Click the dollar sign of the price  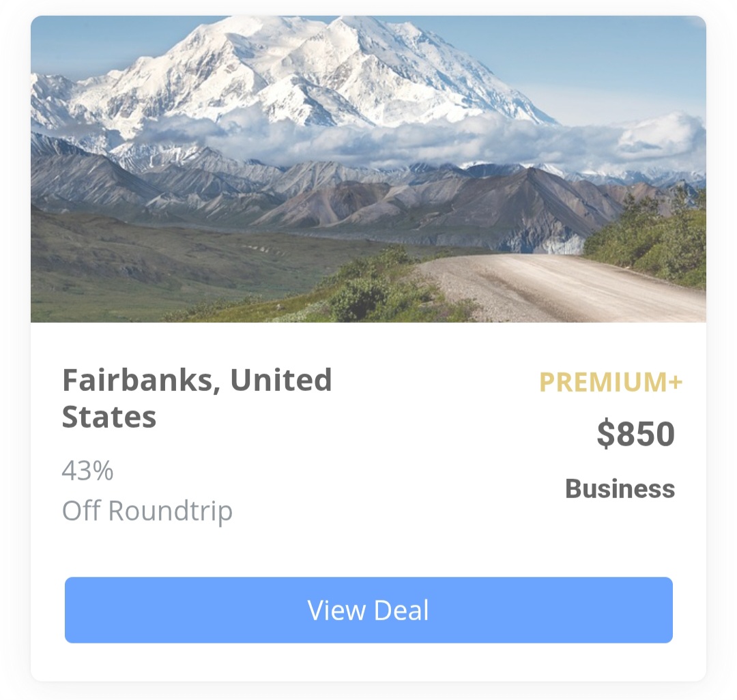pyautogui.click(x=605, y=434)
